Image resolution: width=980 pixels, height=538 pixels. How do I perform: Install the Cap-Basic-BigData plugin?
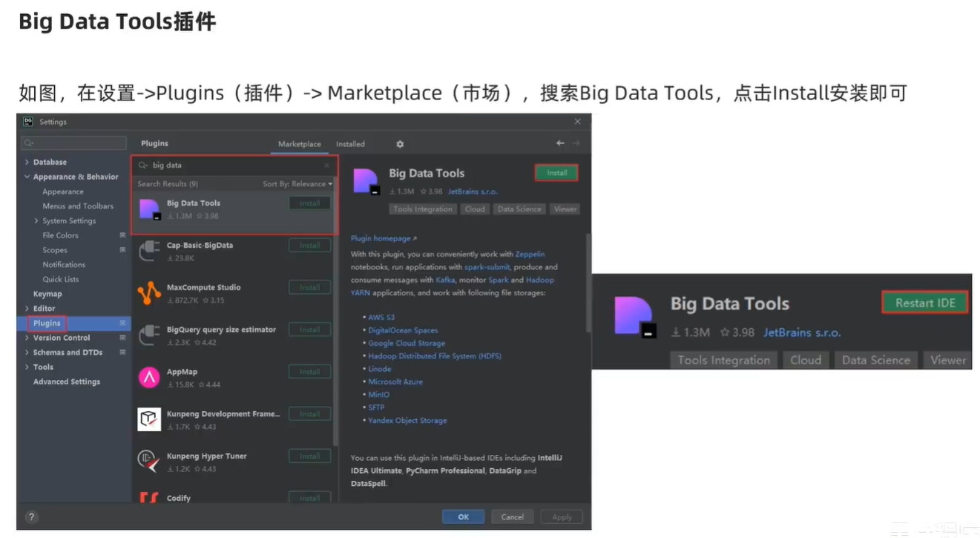pyautogui.click(x=309, y=246)
